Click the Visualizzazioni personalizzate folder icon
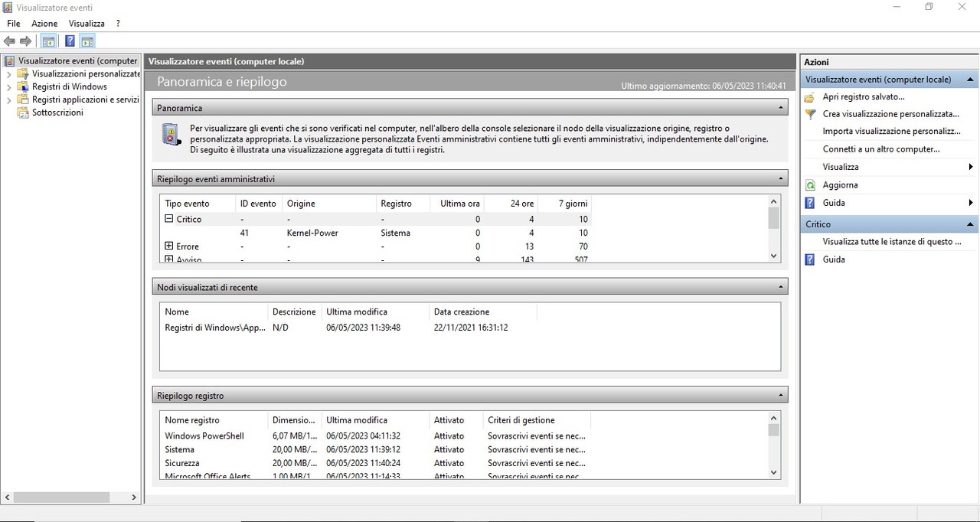980x522 pixels. [x=24, y=73]
